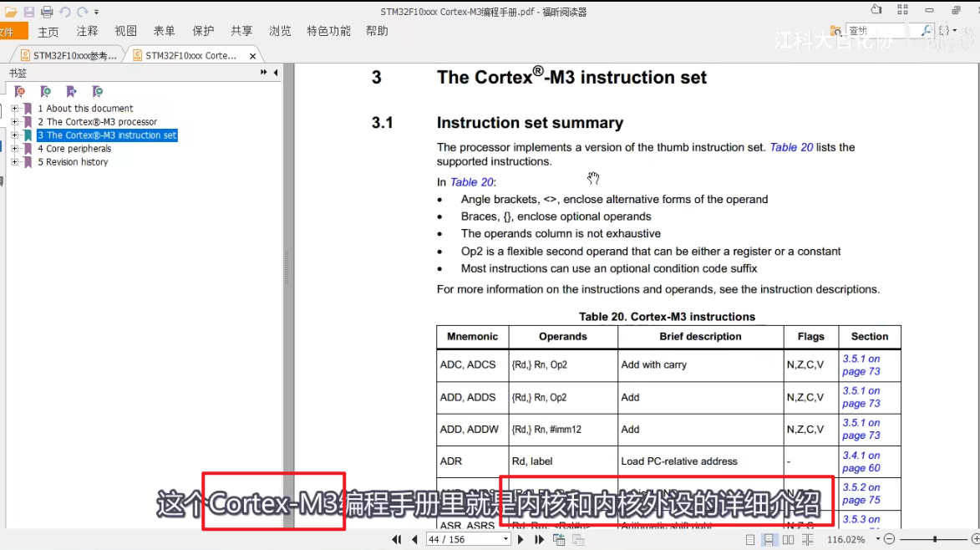The height and width of the screenshot is (550, 980).
Task: Open the quick access toolbar customize arrow
Action: pos(96,12)
